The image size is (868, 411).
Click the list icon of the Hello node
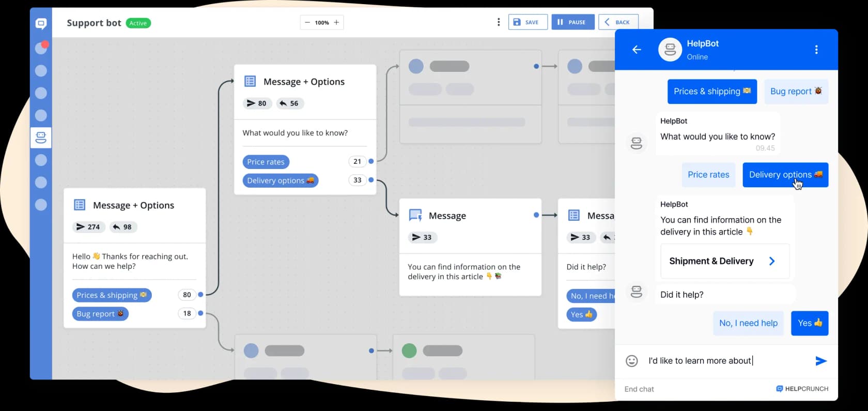pyautogui.click(x=80, y=205)
